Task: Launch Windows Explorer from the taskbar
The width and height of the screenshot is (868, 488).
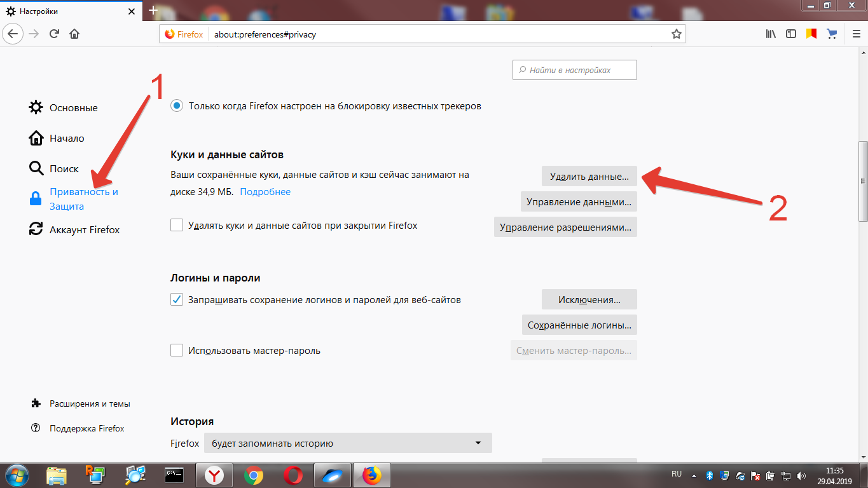Action: pyautogui.click(x=57, y=475)
